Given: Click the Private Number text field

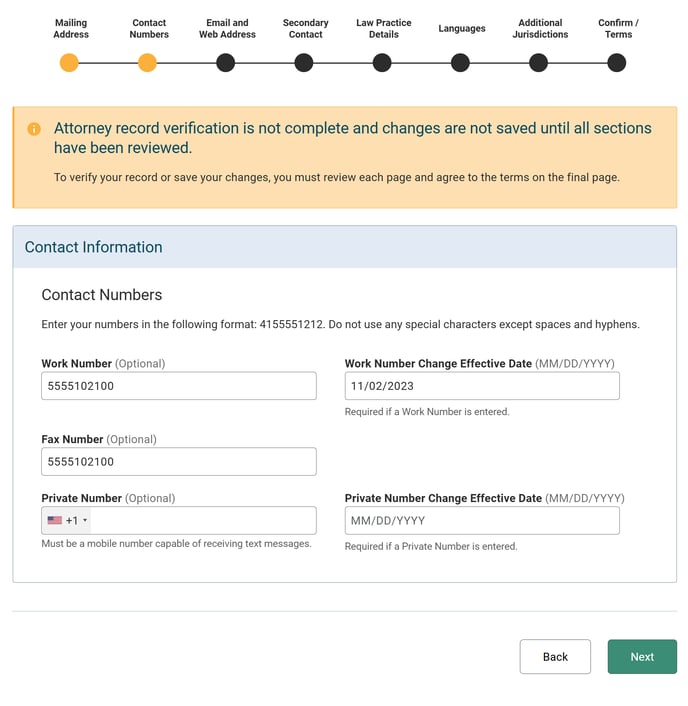Looking at the screenshot, I should [200, 521].
